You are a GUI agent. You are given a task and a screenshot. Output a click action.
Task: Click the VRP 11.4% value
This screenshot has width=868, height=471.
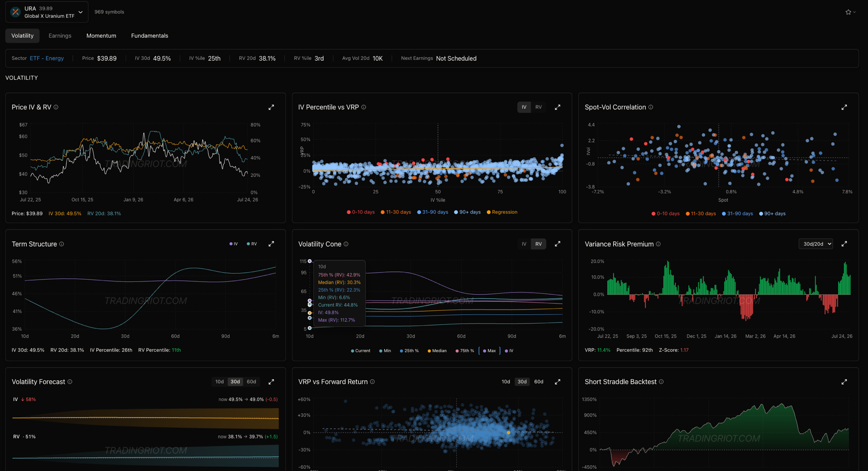click(604, 350)
